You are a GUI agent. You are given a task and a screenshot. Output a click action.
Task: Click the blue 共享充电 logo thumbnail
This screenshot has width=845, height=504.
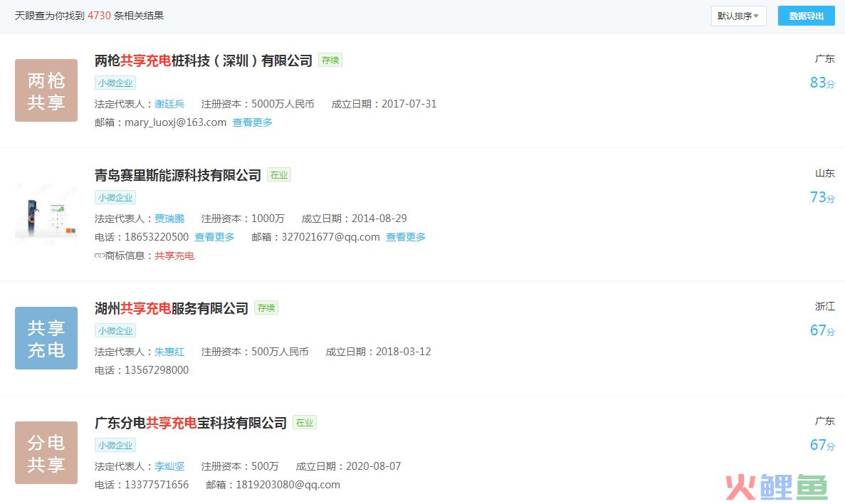pyautogui.click(x=46, y=338)
